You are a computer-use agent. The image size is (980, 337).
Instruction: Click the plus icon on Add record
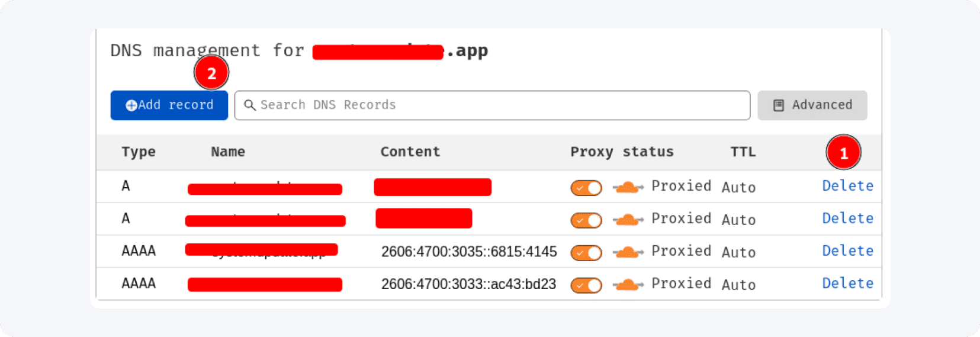point(131,105)
